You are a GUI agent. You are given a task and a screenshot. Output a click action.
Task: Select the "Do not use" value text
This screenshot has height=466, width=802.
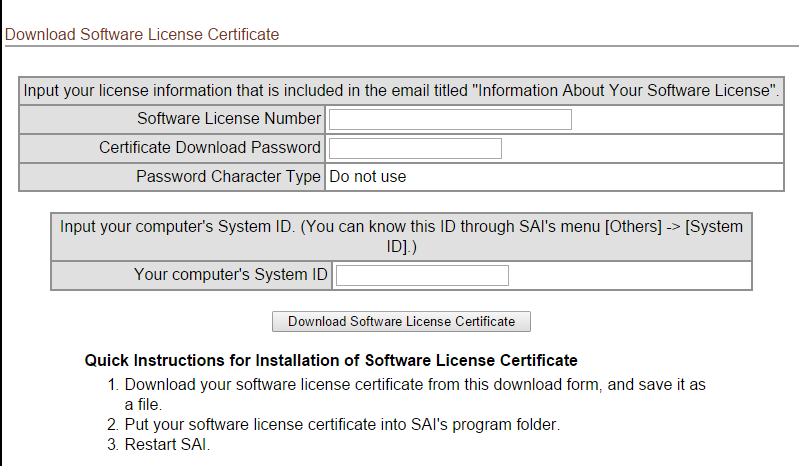[367, 177]
